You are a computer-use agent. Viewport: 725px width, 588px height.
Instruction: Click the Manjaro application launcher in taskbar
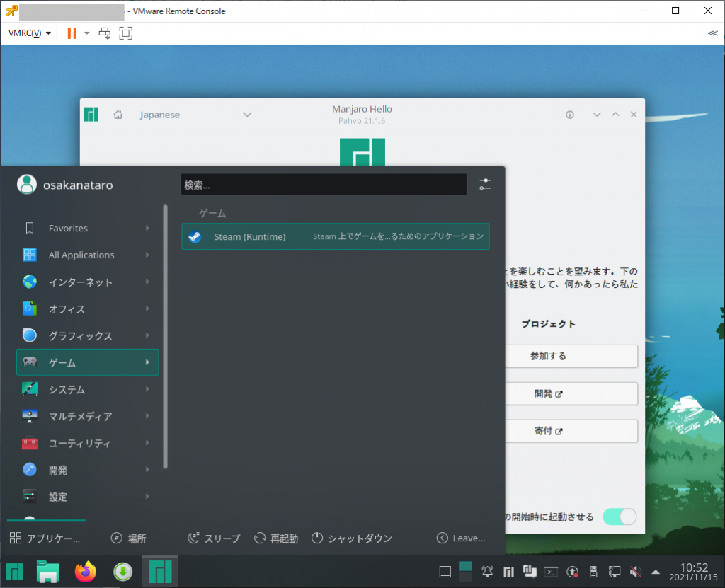(x=15, y=572)
